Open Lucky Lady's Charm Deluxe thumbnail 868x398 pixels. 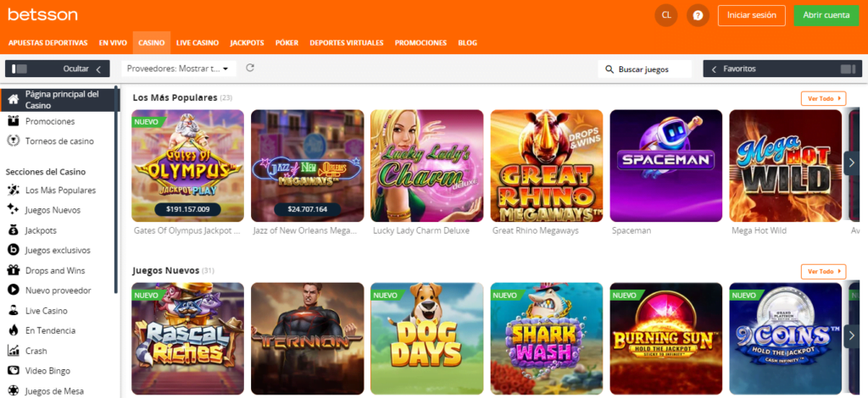point(427,166)
